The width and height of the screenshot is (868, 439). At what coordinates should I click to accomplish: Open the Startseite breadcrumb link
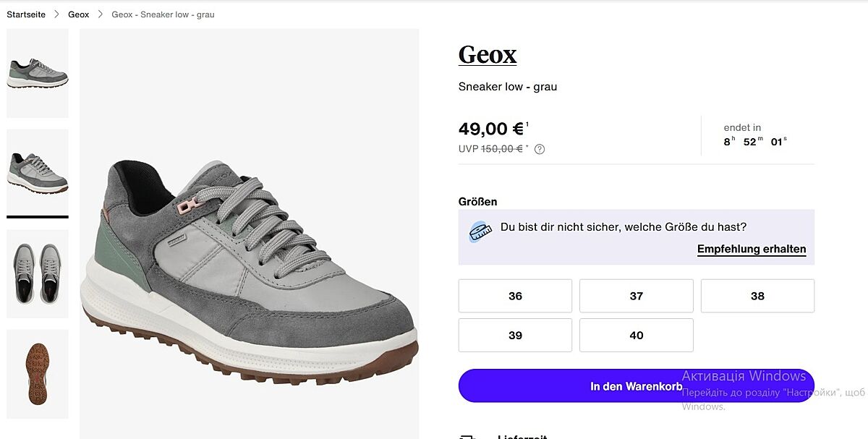26,14
